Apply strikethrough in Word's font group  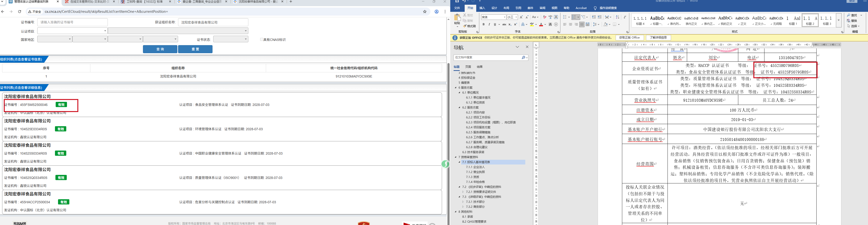(x=504, y=24)
